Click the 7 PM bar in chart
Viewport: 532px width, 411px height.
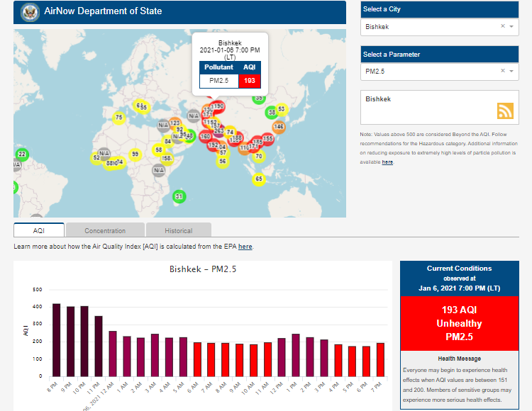pos(379,359)
